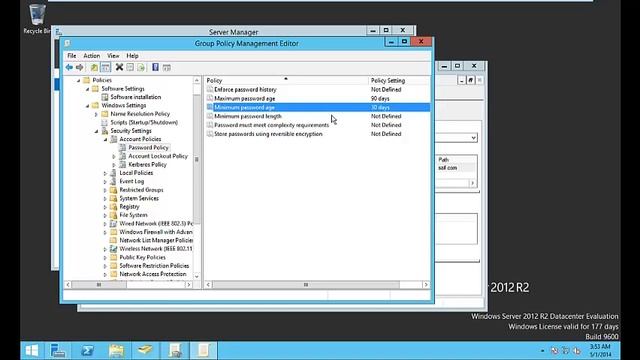The image size is (640, 360).
Task: Click the Back arrow in the toolbar
Action: (x=69, y=67)
